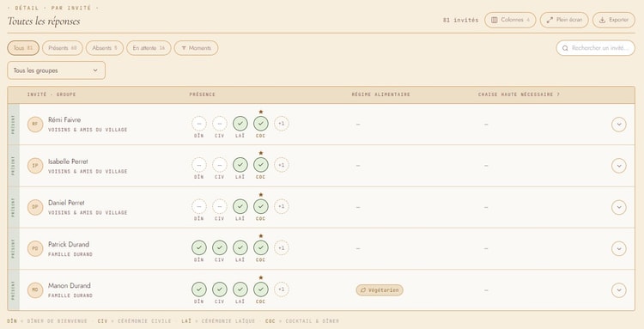Screen dimensions: 644x329
Task: Click the Invité · Groupe column header
Action: click(52, 94)
